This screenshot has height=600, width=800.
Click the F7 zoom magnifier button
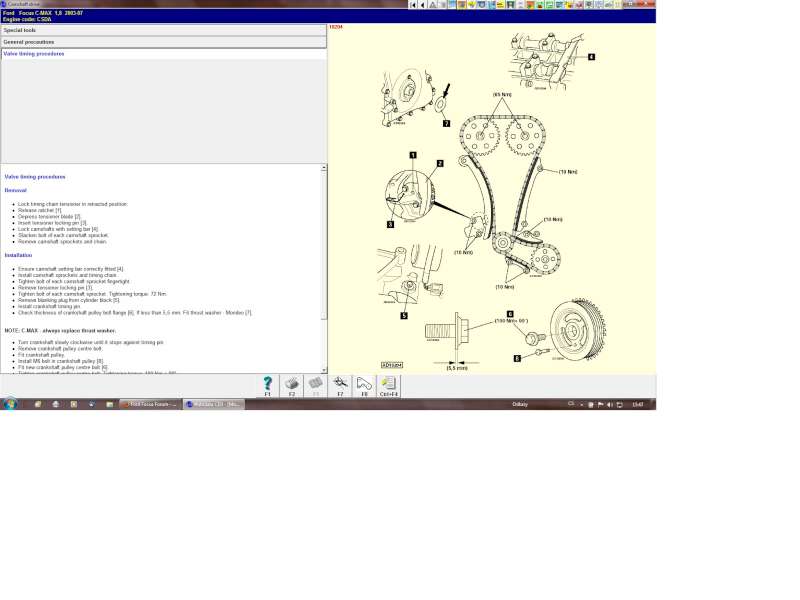pyautogui.click(x=340, y=384)
